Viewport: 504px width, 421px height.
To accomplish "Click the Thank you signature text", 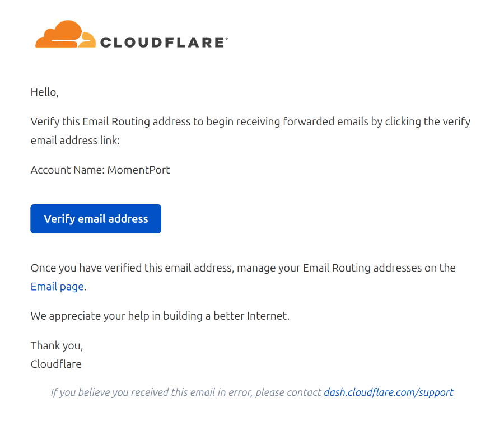I will pos(57,345).
